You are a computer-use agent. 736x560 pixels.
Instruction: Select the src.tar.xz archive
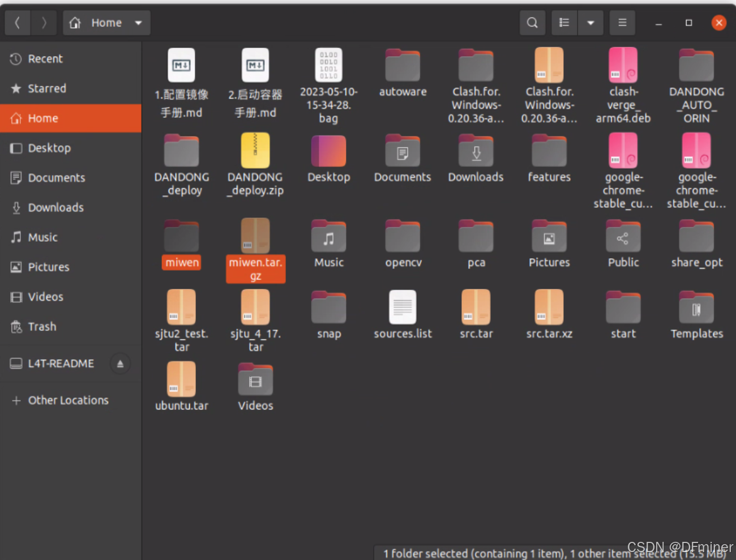[549, 315]
